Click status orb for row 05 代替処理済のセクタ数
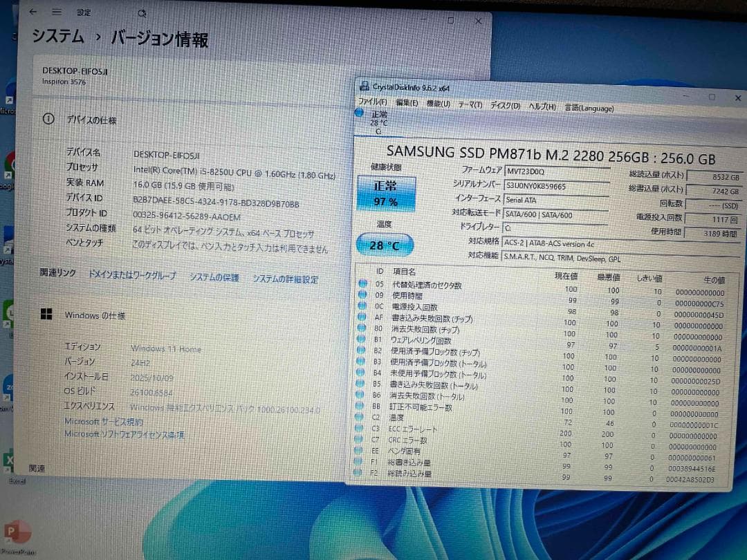Image resolution: width=747 pixels, height=560 pixels. click(x=362, y=284)
